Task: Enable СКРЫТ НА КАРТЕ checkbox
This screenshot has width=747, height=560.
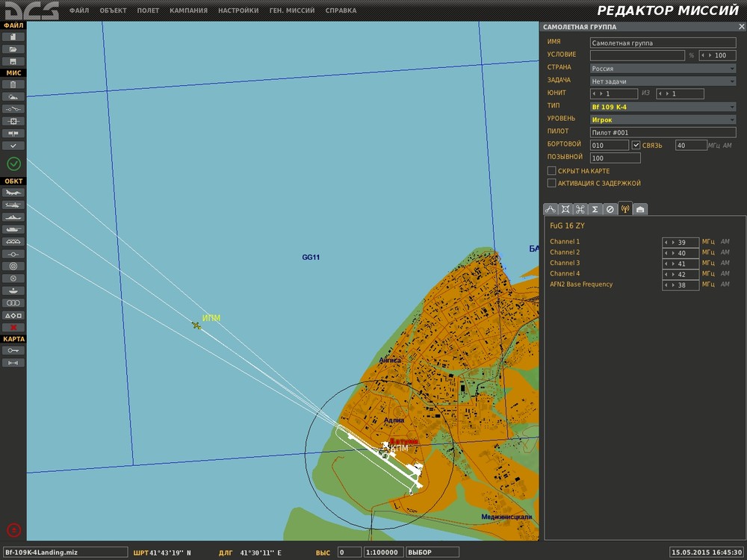Action: (x=552, y=170)
